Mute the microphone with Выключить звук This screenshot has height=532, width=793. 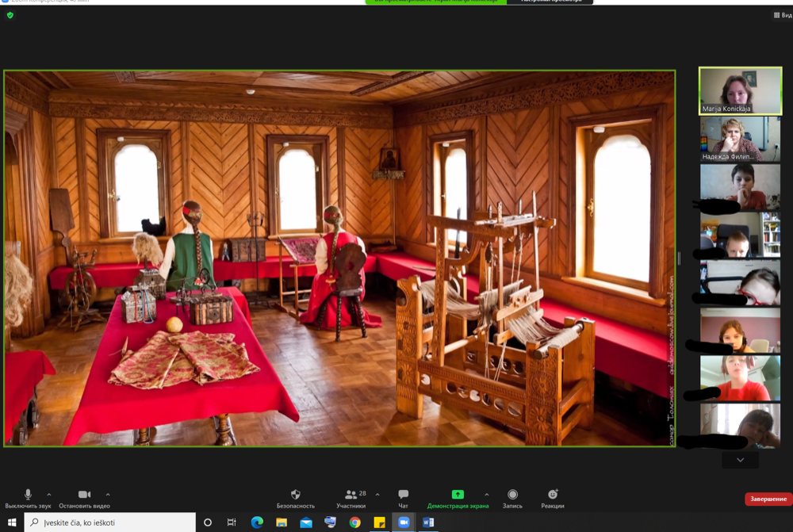pyautogui.click(x=28, y=498)
